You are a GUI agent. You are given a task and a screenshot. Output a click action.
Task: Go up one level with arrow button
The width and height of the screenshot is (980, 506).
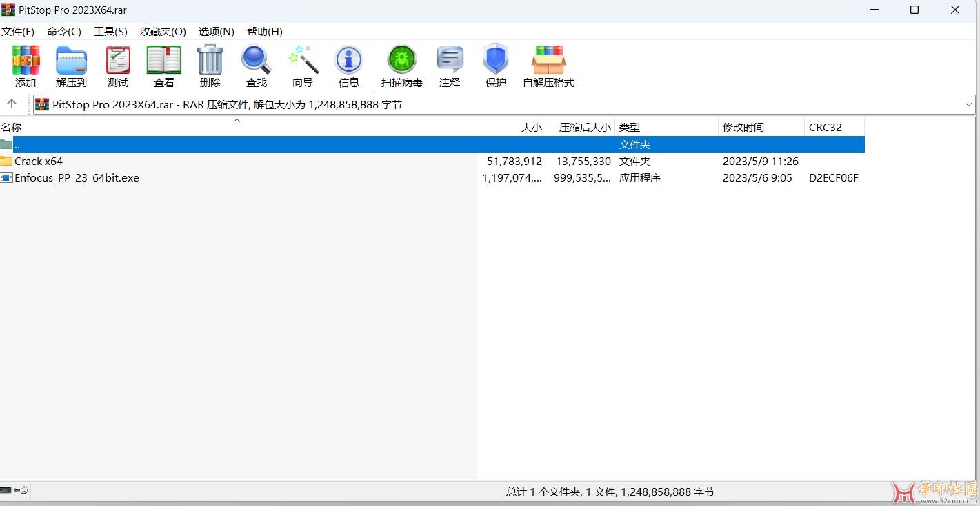point(12,104)
